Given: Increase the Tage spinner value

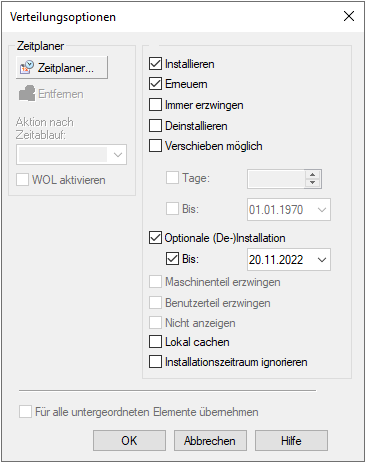Looking at the screenshot, I should point(312,175).
